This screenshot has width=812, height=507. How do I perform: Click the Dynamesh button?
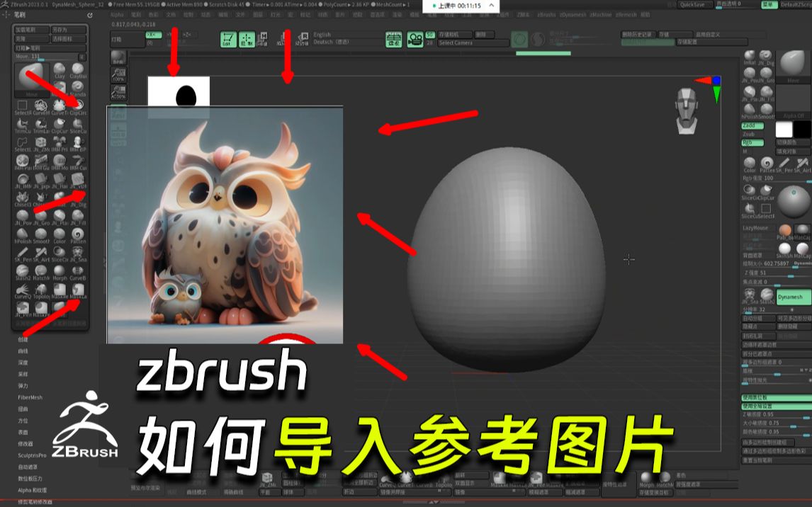(x=794, y=297)
